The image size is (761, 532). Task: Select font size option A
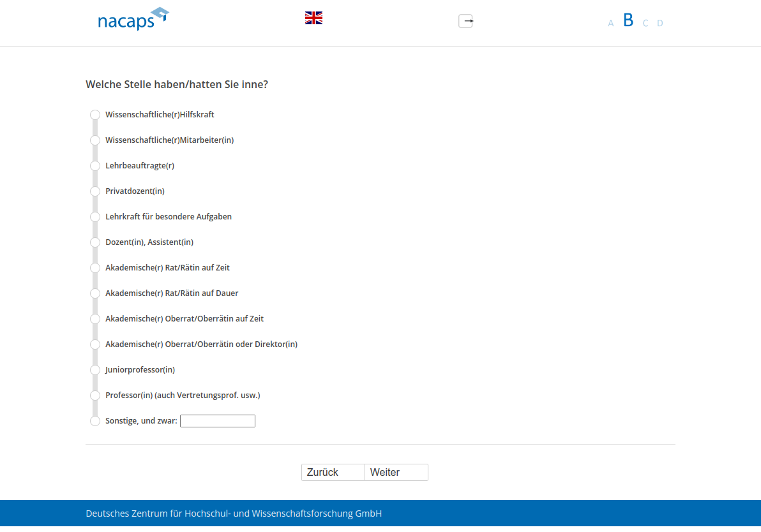point(610,24)
